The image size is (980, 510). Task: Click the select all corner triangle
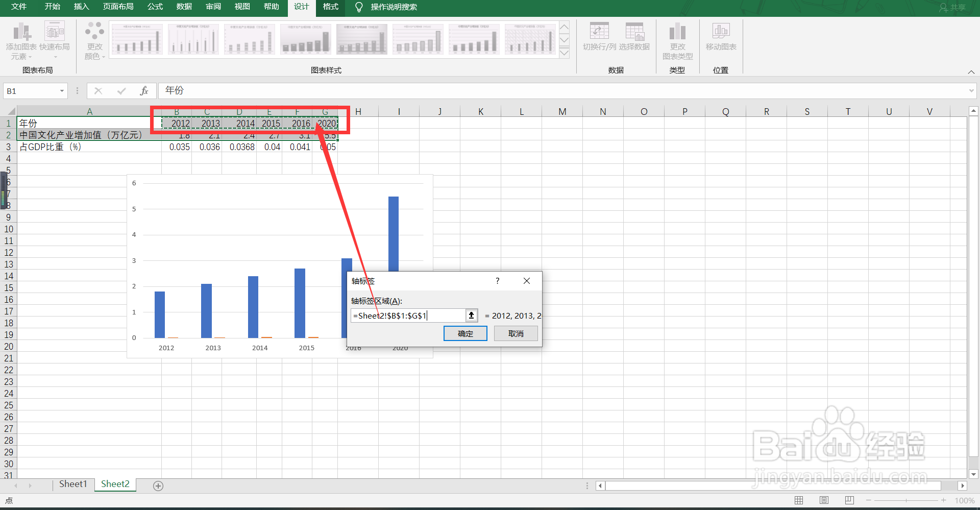click(11, 111)
